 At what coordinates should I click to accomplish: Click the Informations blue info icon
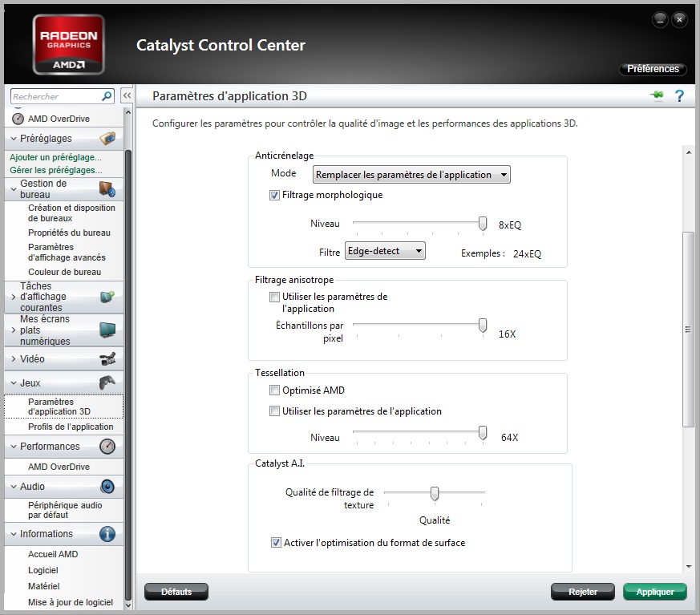coord(107,534)
